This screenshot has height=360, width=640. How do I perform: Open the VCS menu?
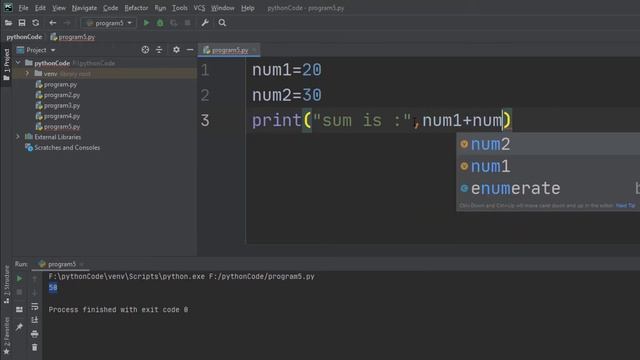[x=199, y=8]
